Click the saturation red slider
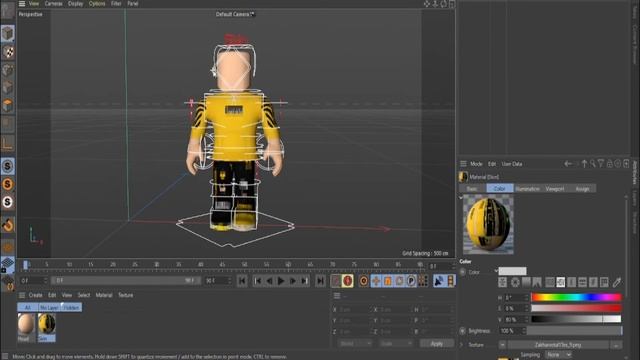The image size is (640, 360). (576, 308)
